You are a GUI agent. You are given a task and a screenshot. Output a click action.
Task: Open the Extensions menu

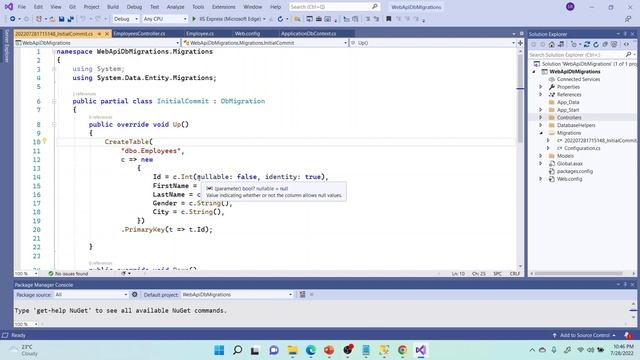[224, 7]
